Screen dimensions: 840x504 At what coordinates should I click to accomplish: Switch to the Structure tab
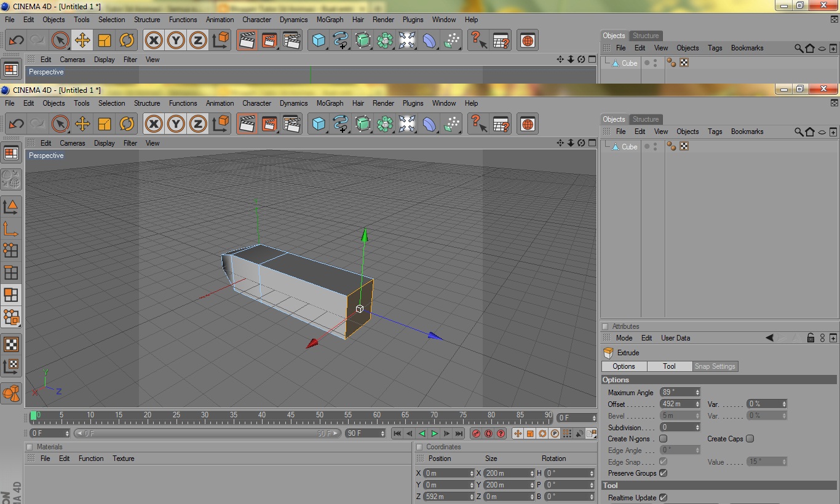645,119
